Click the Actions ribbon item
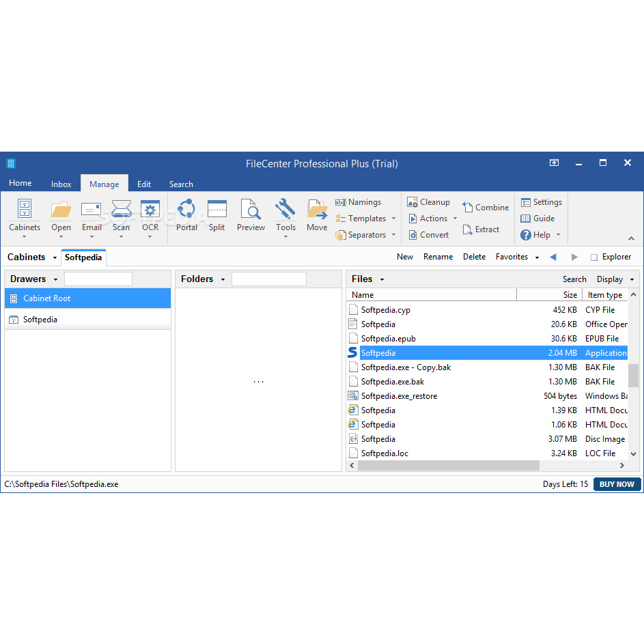The height and width of the screenshot is (644, 644). [x=428, y=219]
